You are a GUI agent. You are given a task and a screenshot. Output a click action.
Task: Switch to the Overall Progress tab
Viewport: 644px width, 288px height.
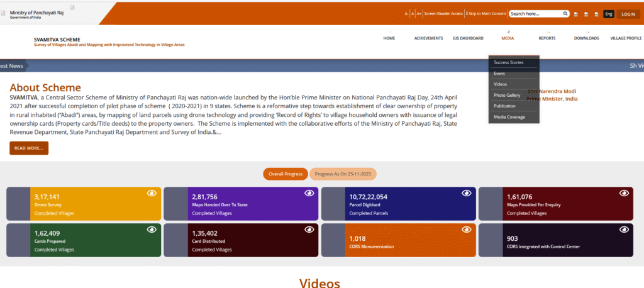286,174
